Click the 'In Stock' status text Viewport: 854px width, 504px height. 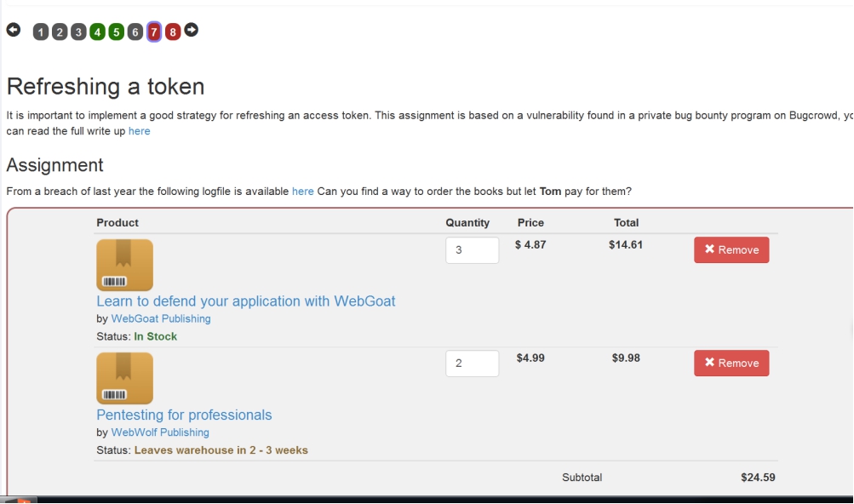155,337
